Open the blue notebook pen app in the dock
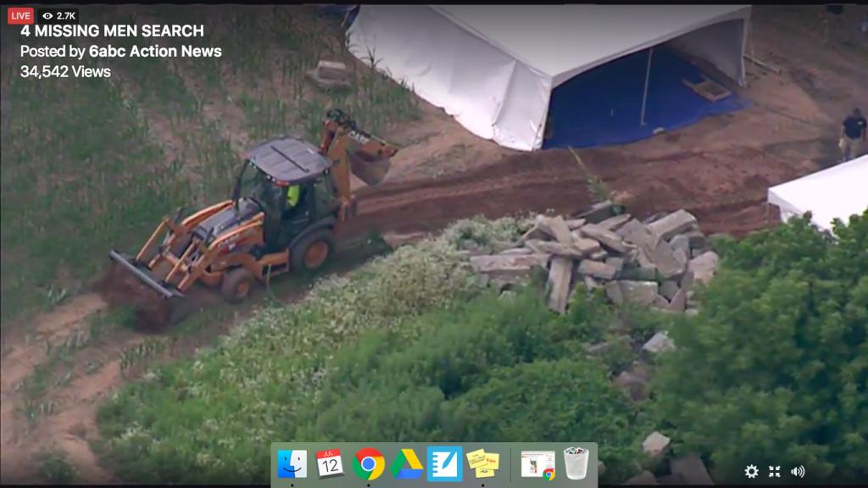 (x=445, y=463)
